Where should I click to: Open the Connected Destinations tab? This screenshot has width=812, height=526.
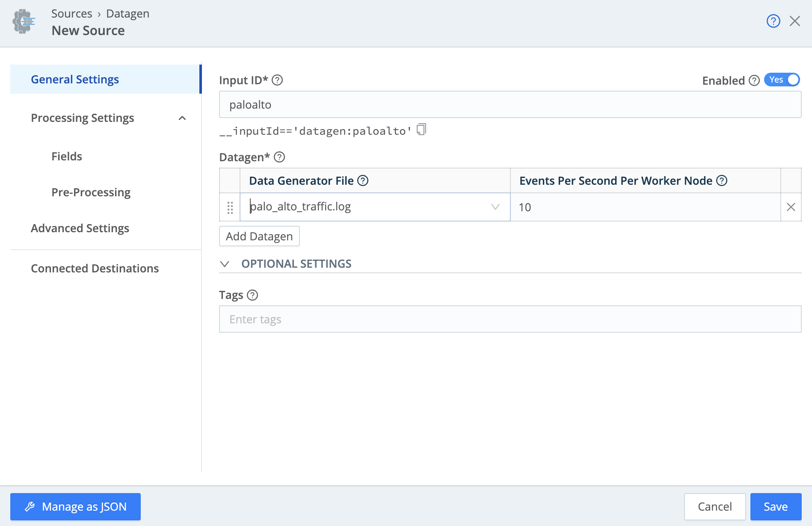95,269
